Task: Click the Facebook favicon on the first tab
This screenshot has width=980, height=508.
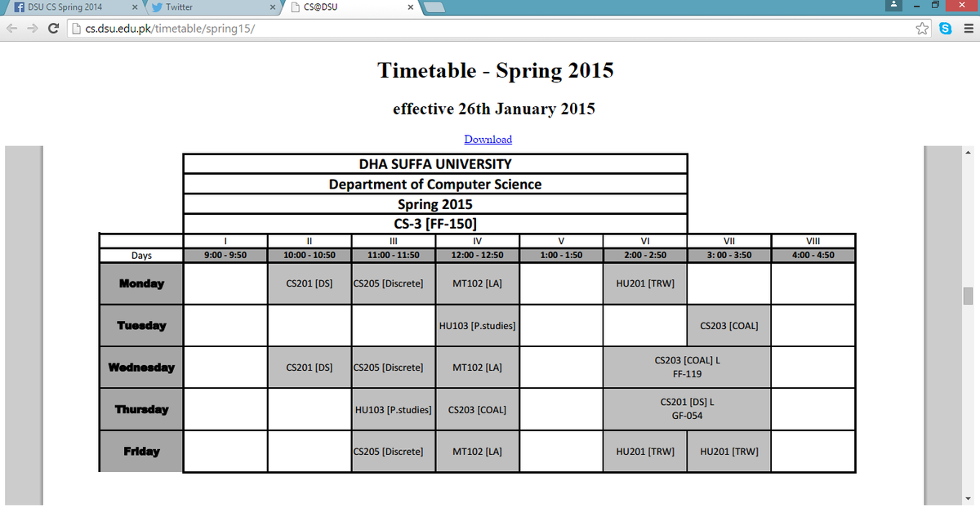Action: (19, 7)
